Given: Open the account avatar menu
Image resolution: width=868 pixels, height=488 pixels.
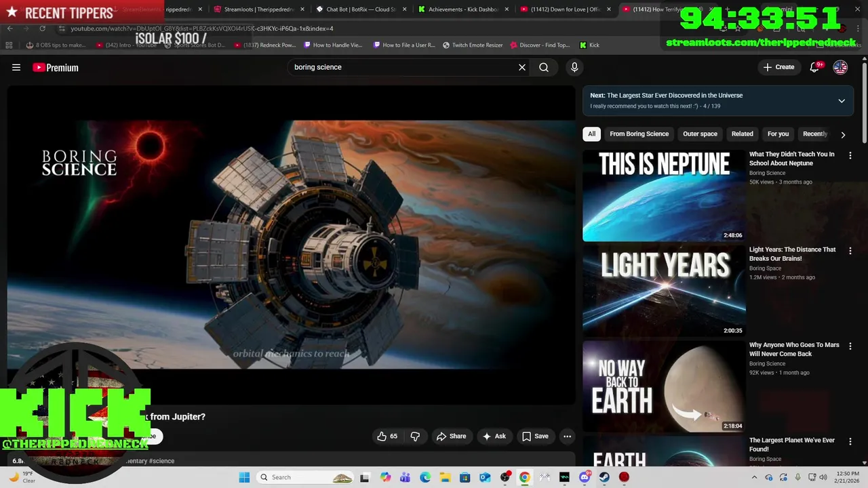Looking at the screenshot, I should (x=840, y=67).
